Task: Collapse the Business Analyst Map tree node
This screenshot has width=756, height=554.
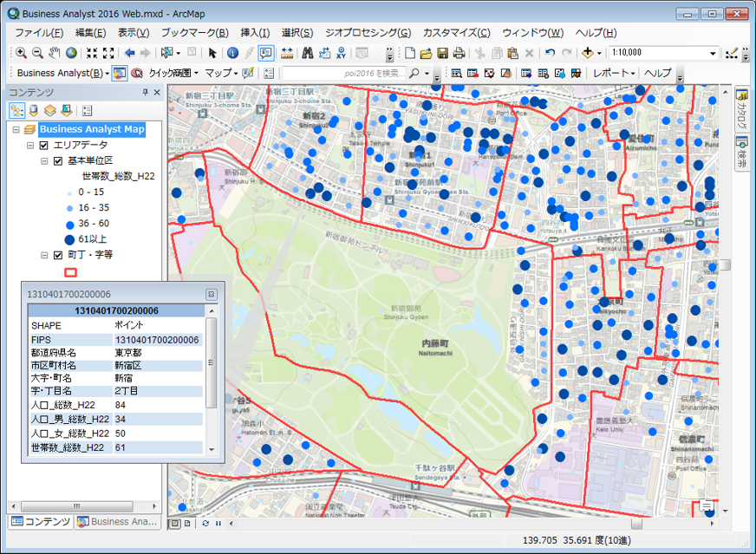Action: (x=16, y=129)
